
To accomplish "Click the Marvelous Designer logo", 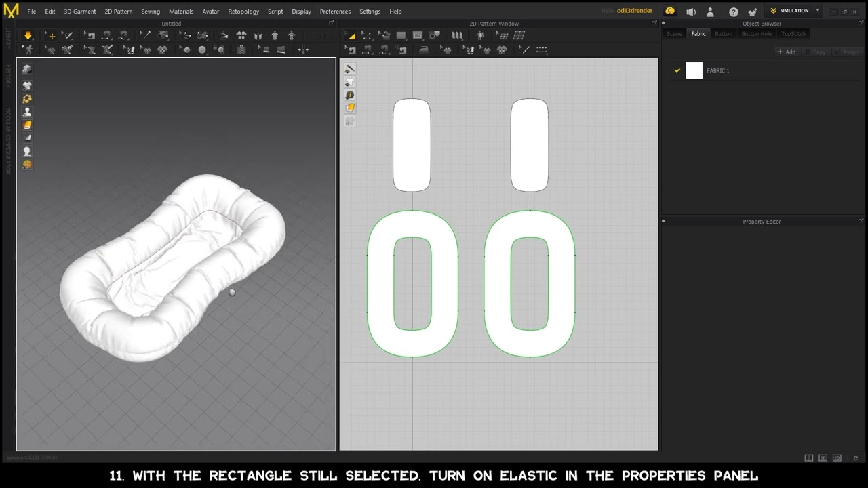I will pos(11,11).
